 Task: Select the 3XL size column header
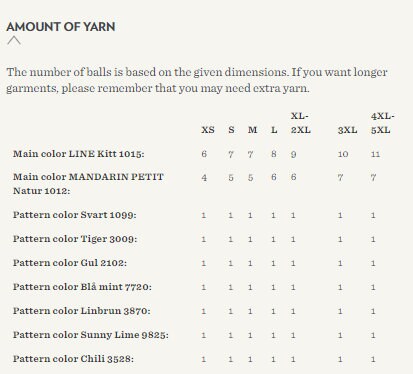(x=347, y=130)
